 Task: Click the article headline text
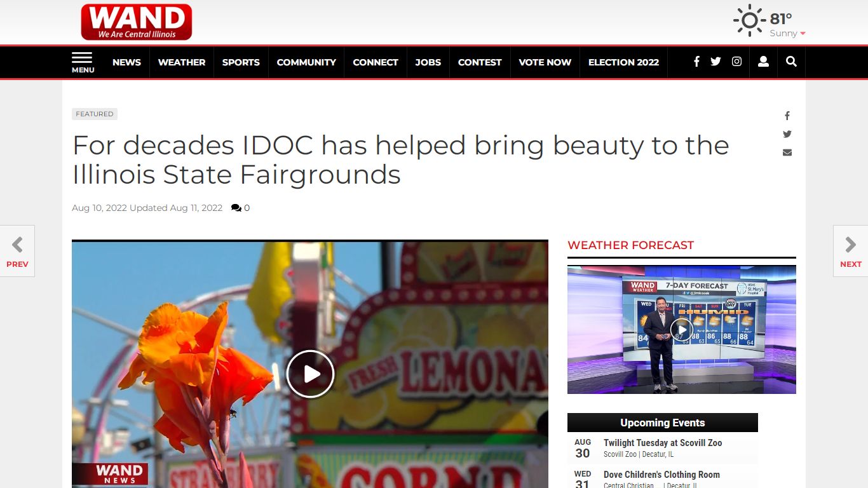[400, 159]
